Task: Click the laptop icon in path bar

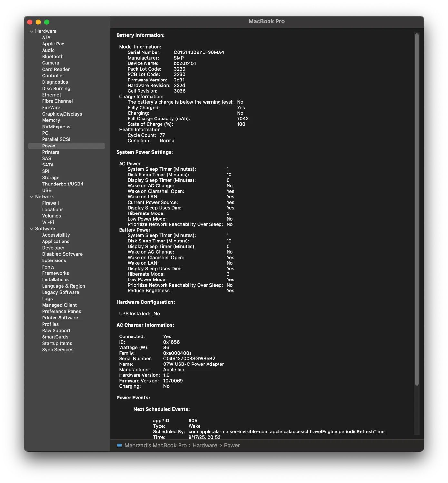Action: [x=119, y=445]
